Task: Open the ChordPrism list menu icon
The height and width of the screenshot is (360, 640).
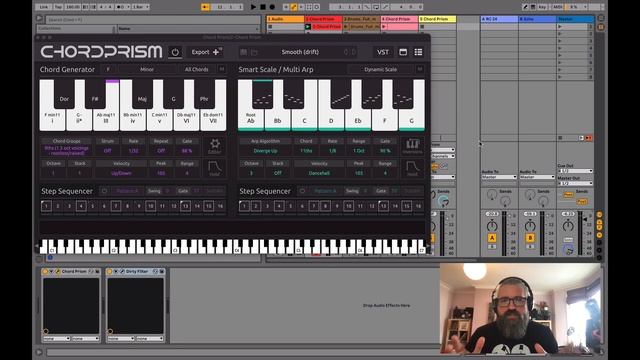Action: 418,52
